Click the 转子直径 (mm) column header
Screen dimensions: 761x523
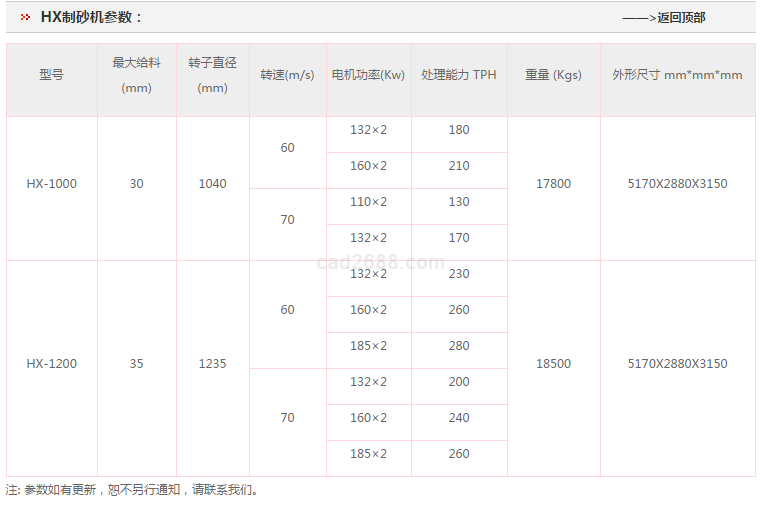[x=212, y=75]
